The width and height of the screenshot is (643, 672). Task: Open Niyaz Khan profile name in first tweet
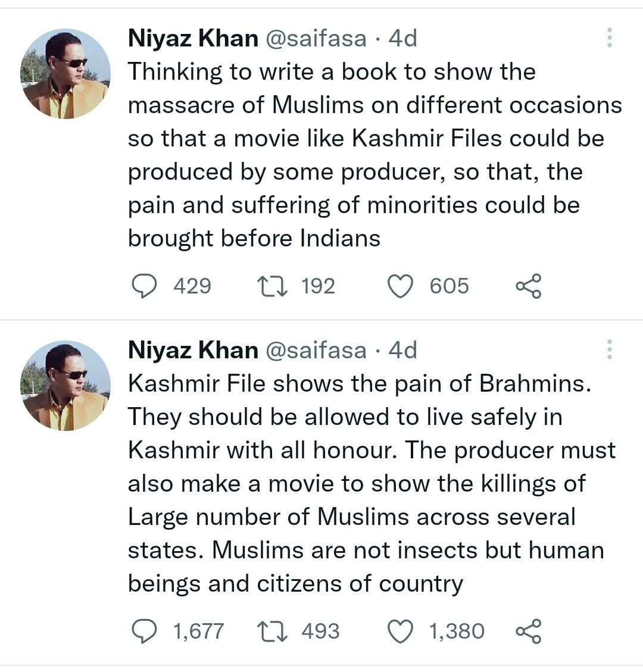[x=193, y=39]
